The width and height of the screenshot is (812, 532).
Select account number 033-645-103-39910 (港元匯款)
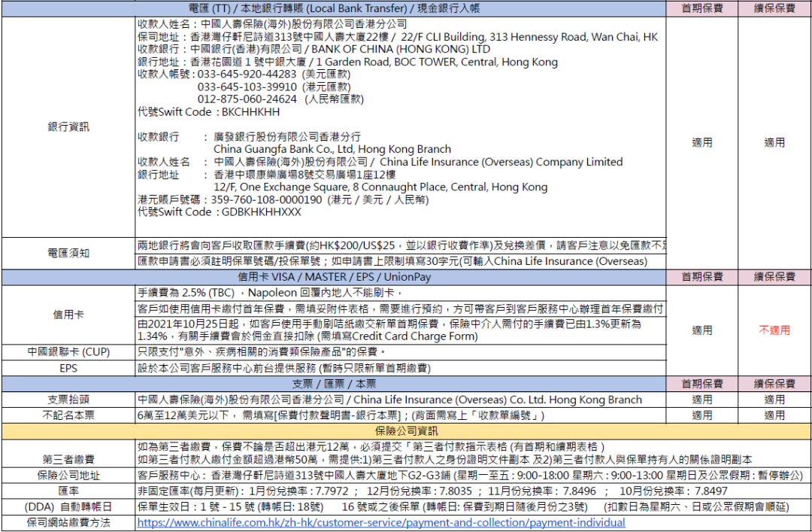274,87
